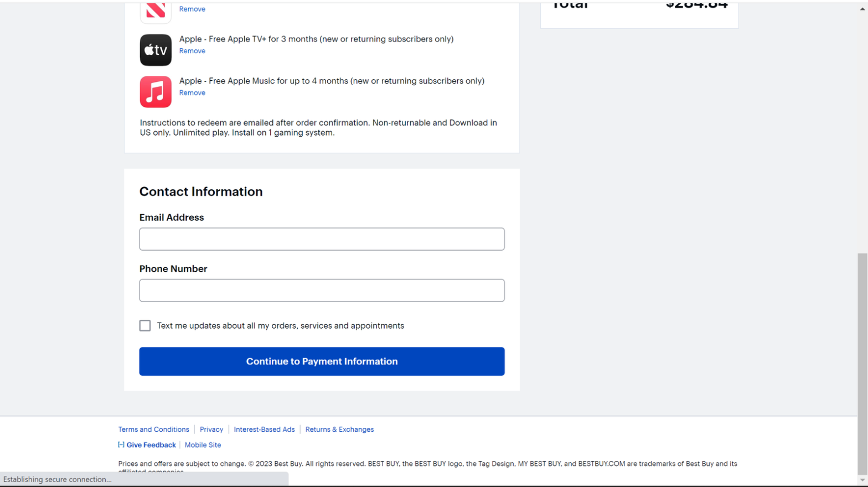Remove the topmost Apple News offer

coord(192,9)
